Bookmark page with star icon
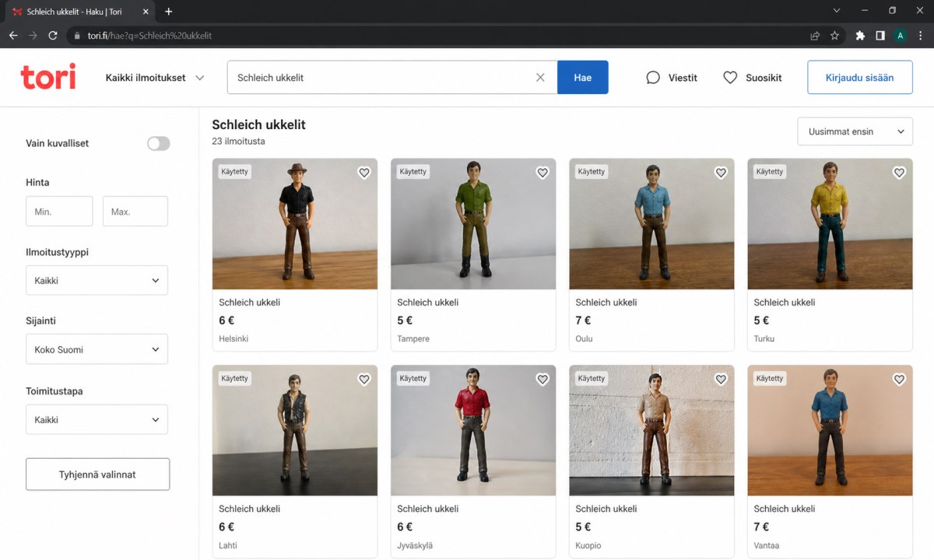934x560 pixels. [834, 36]
